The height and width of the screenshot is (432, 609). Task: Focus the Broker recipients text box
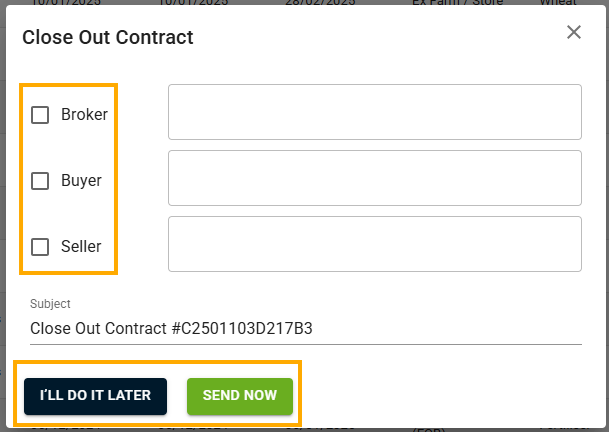pyautogui.click(x=375, y=112)
